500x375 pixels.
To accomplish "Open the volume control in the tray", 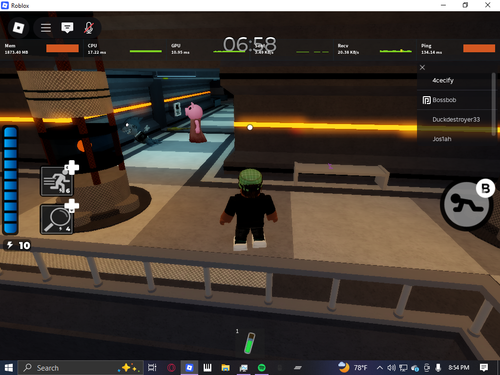I will [391, 368].
